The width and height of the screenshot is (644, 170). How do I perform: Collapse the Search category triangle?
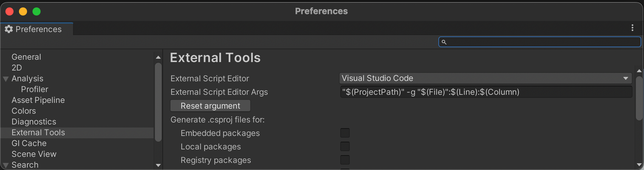click(x=6, y=165)
